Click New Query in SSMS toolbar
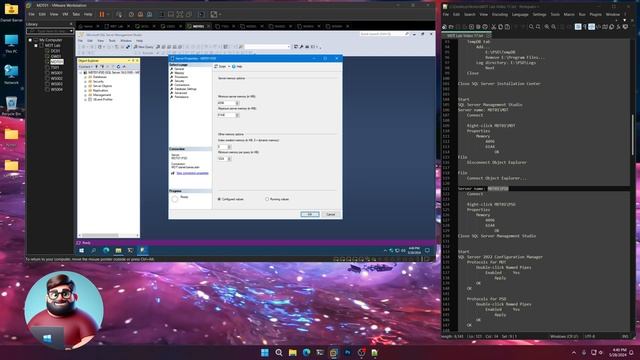Image resolution: width=640 pixels, height=360 pixels. pos(143,47)
